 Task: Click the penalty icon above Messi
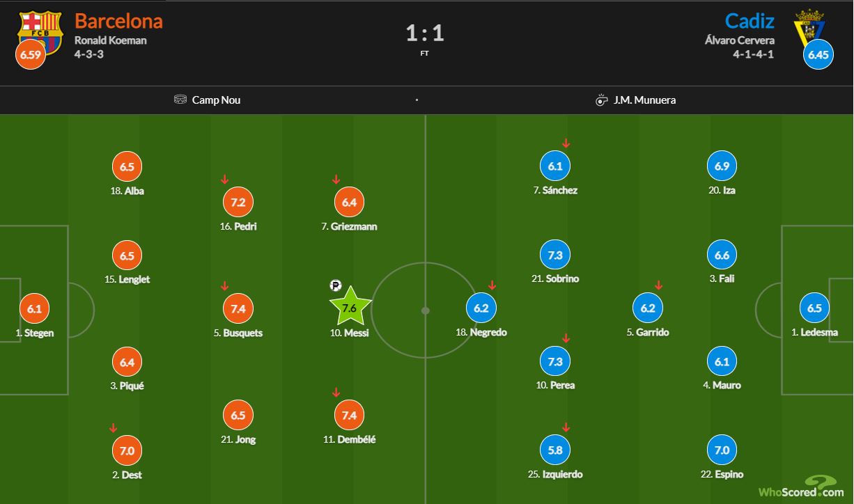(336, 285)
